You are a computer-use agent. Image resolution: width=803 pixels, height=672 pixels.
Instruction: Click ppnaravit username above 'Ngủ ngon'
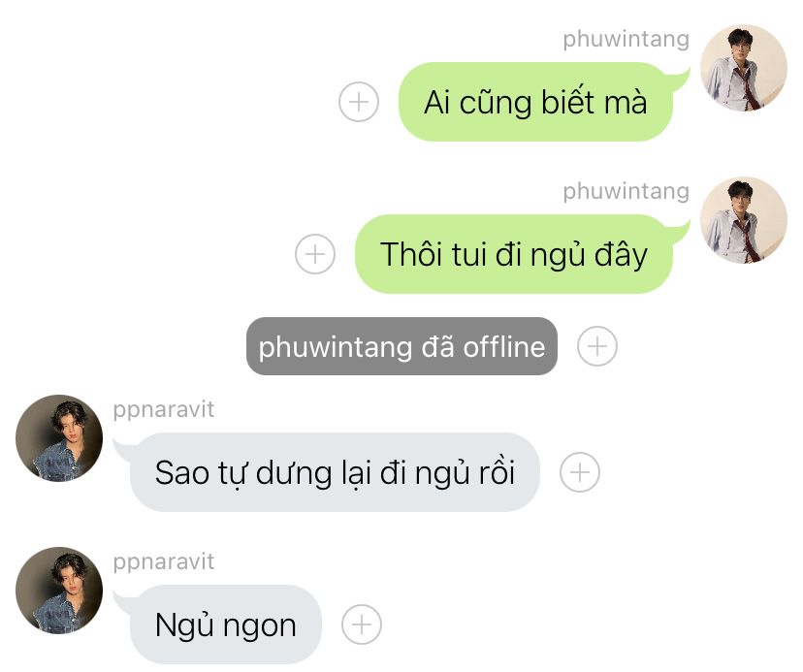[163, 561]
